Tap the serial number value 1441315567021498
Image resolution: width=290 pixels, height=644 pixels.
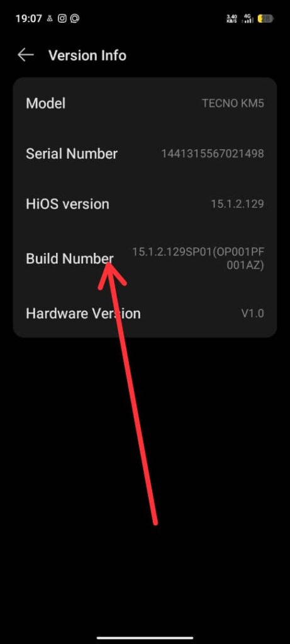point(213,154)
